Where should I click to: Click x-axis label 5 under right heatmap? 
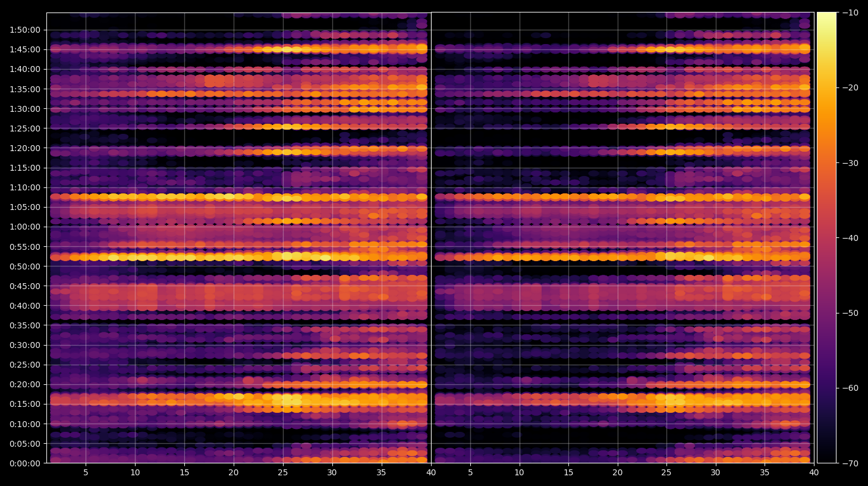[x=470, y=473]
